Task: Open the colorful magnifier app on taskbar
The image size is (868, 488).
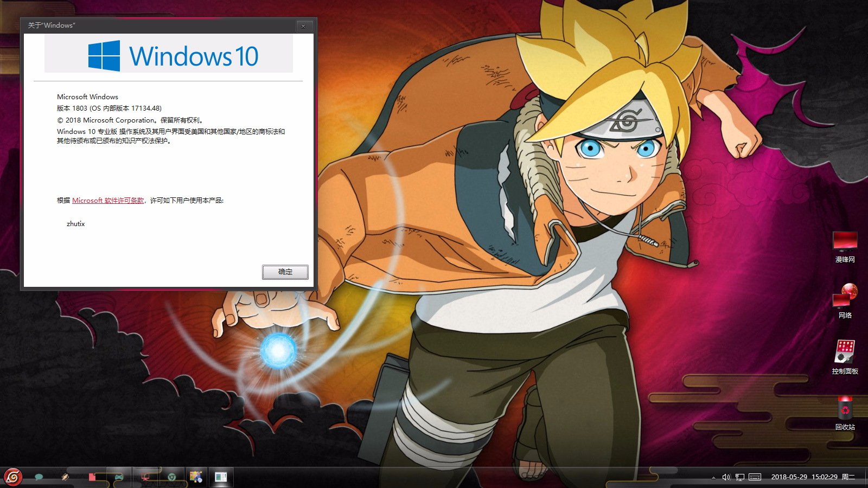Action: click(196, 477)
